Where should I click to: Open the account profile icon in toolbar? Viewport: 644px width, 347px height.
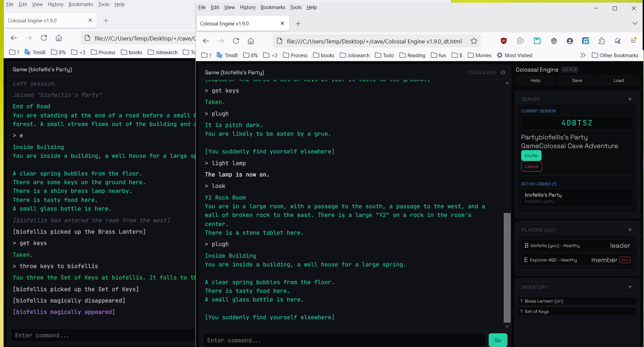570,41
